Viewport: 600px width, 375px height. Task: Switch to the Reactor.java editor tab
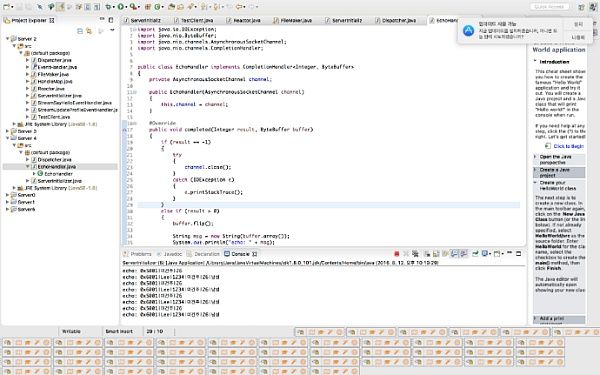tap(244, 20)
